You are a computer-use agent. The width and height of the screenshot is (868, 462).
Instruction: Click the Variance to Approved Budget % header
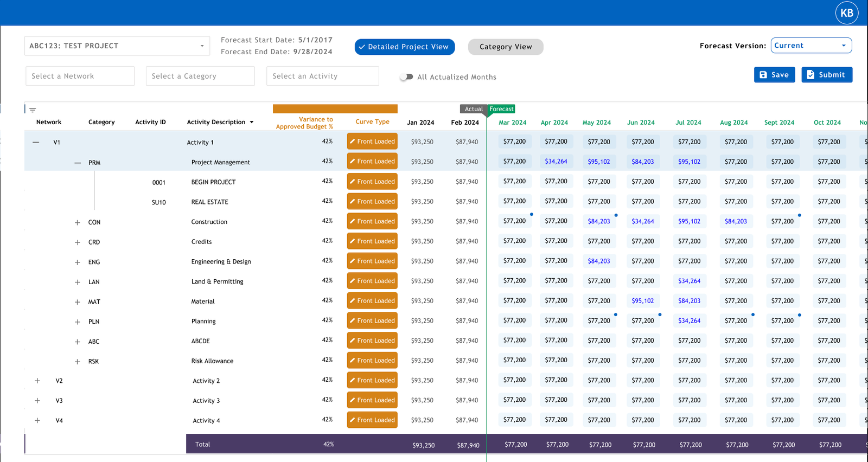[x=304, y=123]
